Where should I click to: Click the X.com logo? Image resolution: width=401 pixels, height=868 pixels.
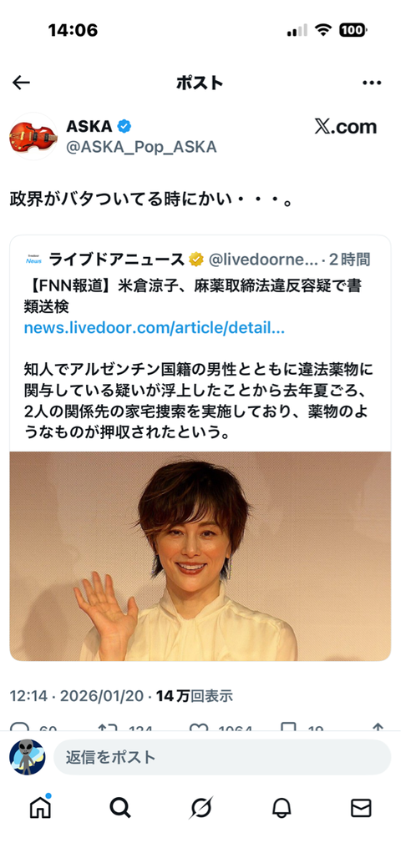(346, 127)
